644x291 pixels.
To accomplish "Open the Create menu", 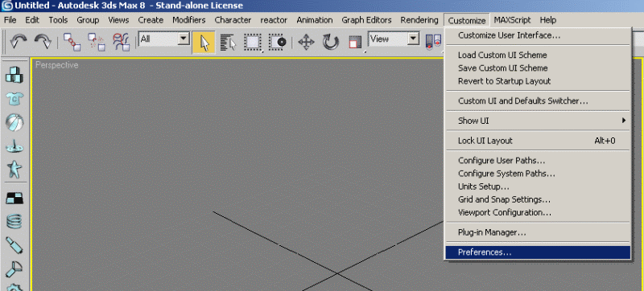I will [151, 20].
